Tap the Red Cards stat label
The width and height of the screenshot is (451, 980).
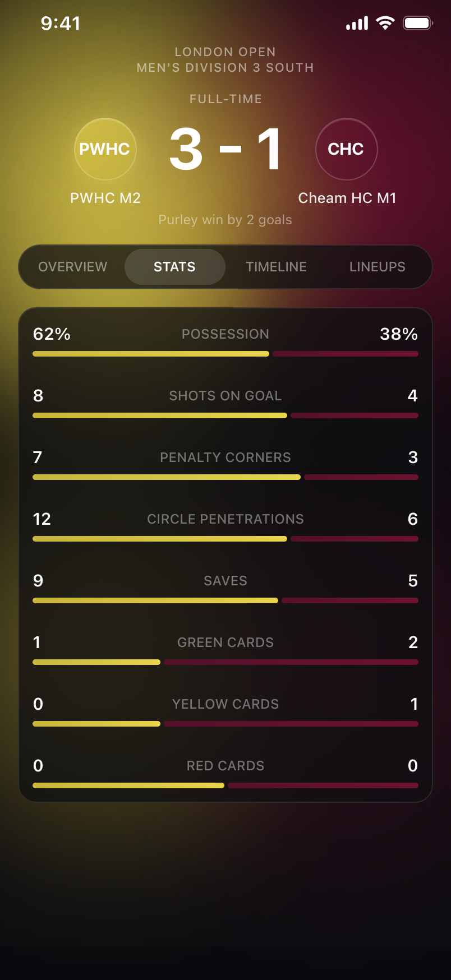(225, 766)
